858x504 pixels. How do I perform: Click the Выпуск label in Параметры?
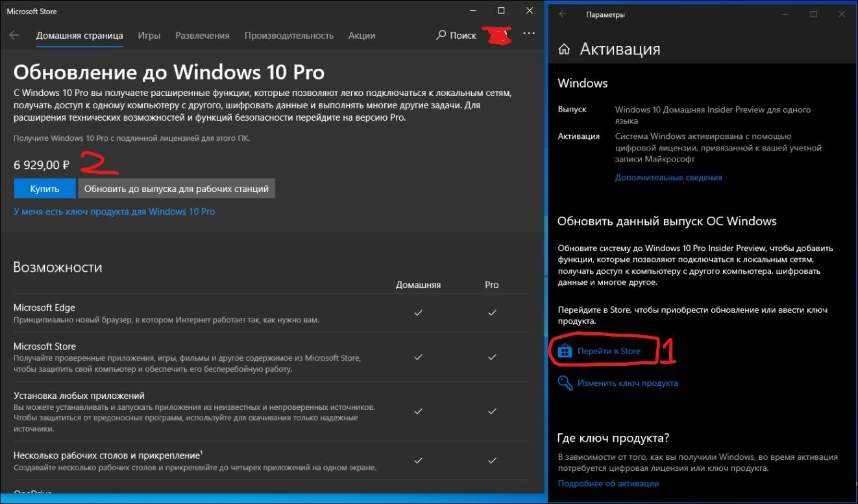(572, 110)
